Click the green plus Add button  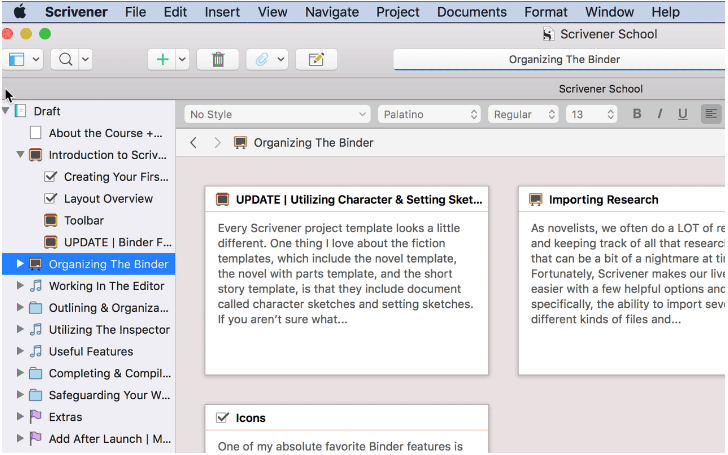tap(162, 59)
